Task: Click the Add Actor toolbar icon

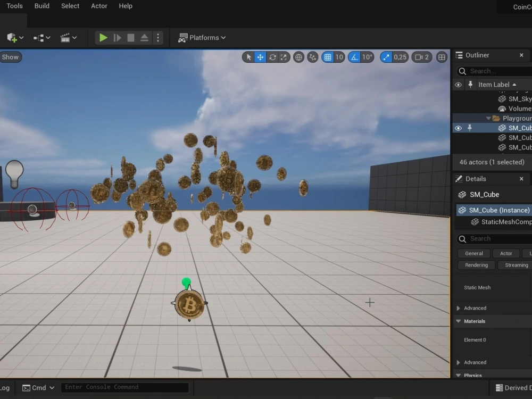Action: pos(11,38)
